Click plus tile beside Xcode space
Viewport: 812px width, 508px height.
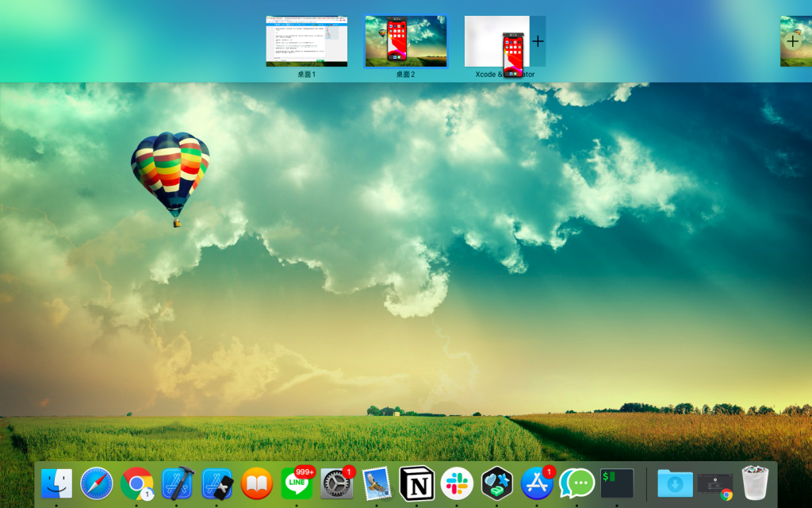pos(538,41)
